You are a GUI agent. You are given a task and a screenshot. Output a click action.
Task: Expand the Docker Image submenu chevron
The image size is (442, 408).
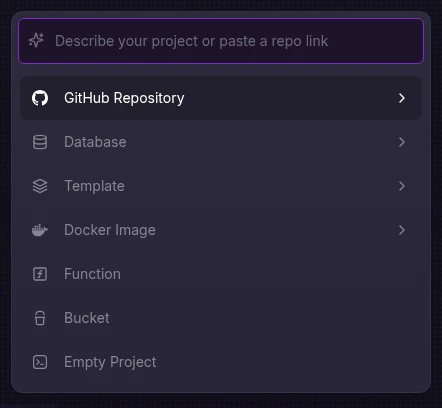point(402,230)
